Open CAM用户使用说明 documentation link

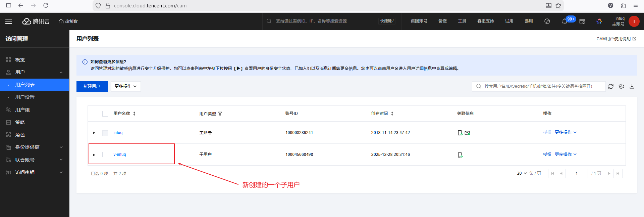pos(616,39)
